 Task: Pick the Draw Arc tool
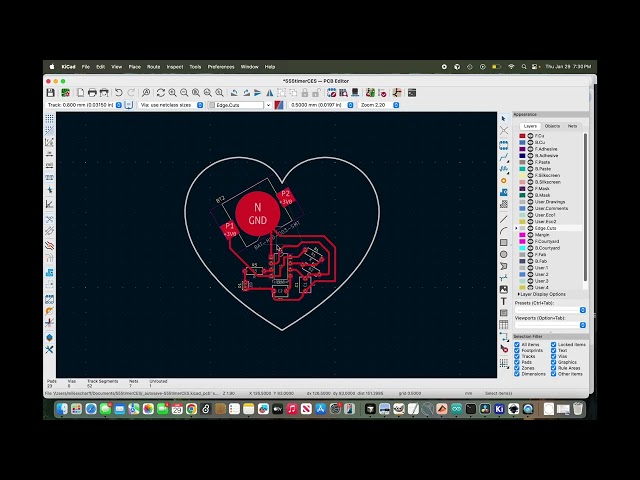(x=504, y=231)
